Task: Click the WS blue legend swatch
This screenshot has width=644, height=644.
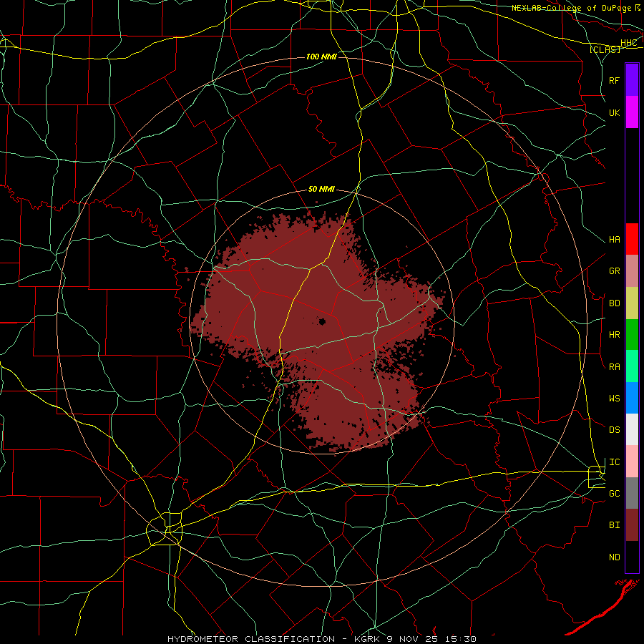Action: (632, 398)
